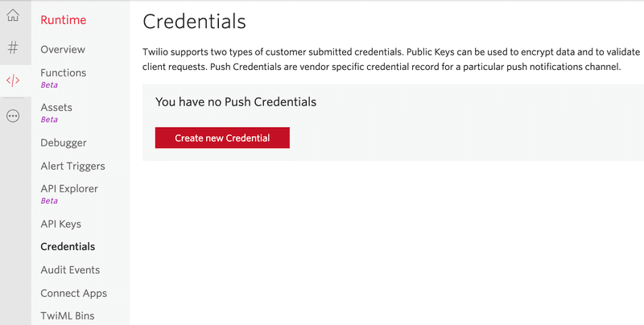
Task: Click the Beta label under Functions
Action: point(49,84)
